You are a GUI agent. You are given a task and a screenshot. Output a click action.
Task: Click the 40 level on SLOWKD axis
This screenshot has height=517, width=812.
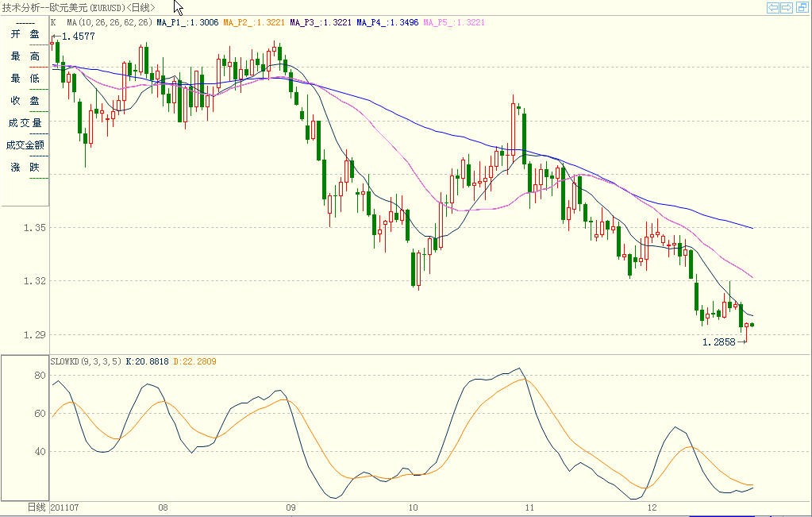tap(40, 451)
